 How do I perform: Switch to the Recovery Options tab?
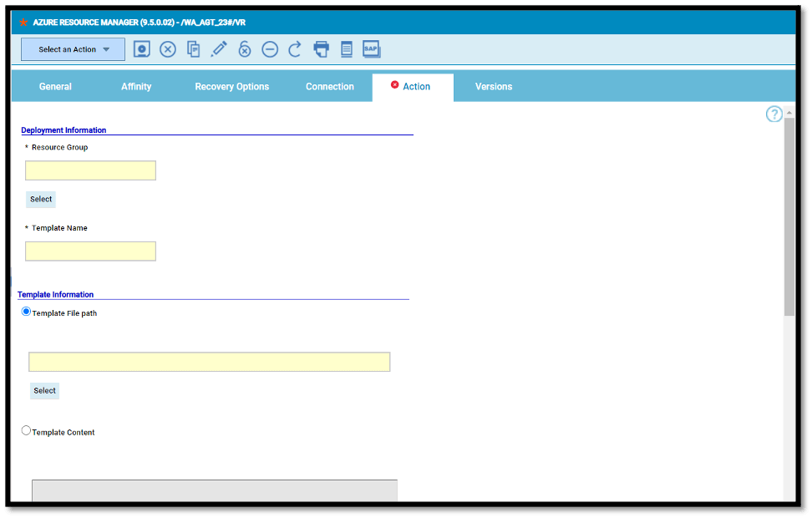pyautogui.click(x=231, y=86)
